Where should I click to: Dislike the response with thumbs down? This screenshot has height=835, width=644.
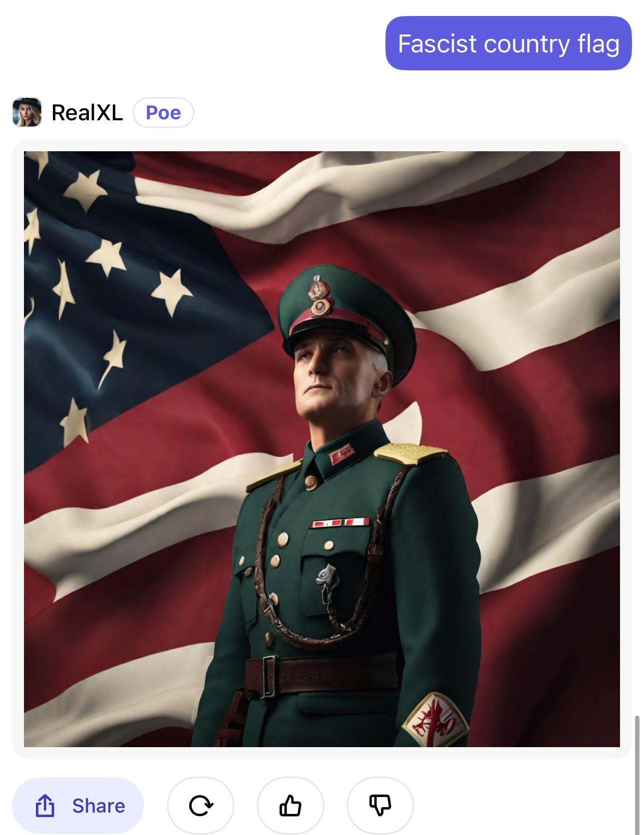[380, 806]
